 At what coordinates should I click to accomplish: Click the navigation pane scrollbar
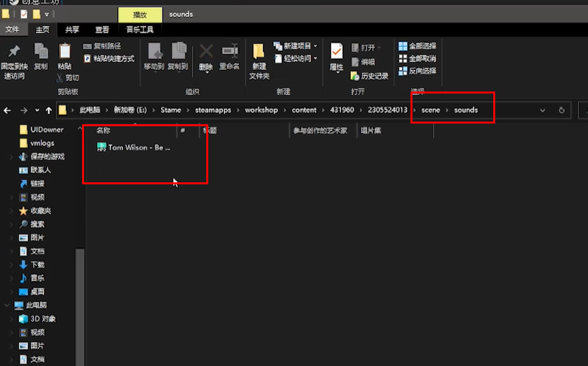pyautogui.click(x=79, y=307)
